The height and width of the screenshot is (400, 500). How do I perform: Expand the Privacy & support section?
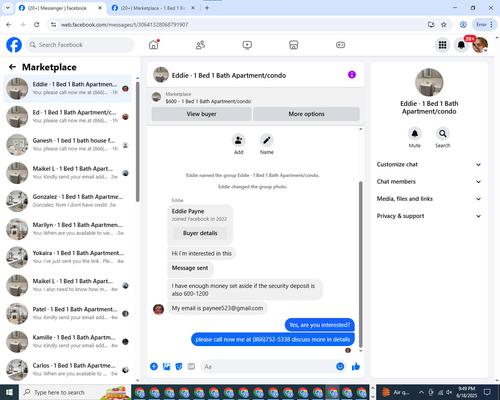click(x=429, y=216)
